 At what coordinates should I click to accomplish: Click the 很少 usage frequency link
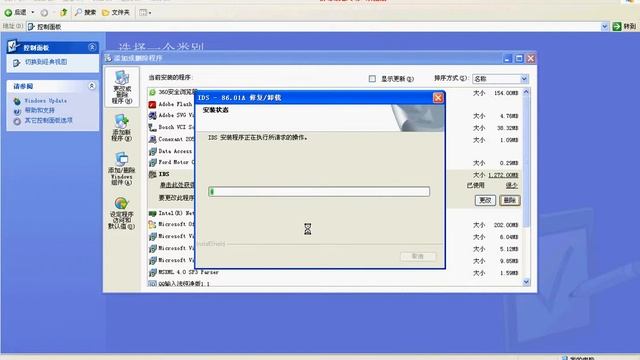(x=511, y=185)
